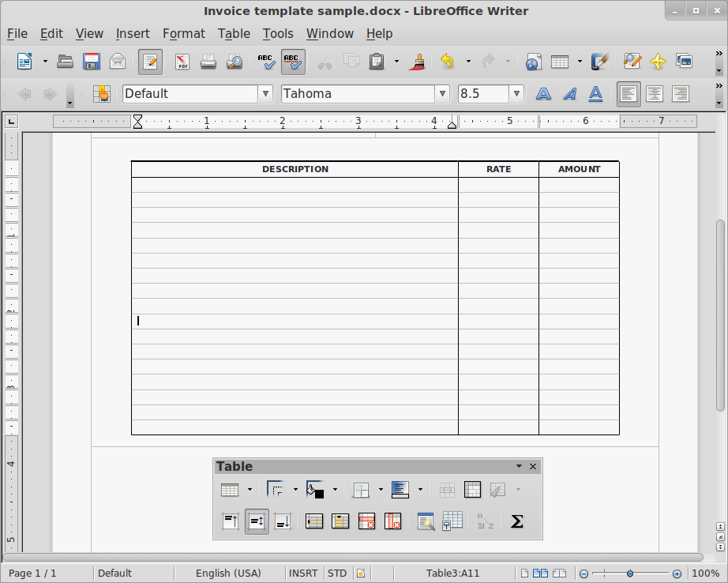Expand the paragraph style Default dropdown
This screenshot has height=583, width=728.
coord(265,94)
